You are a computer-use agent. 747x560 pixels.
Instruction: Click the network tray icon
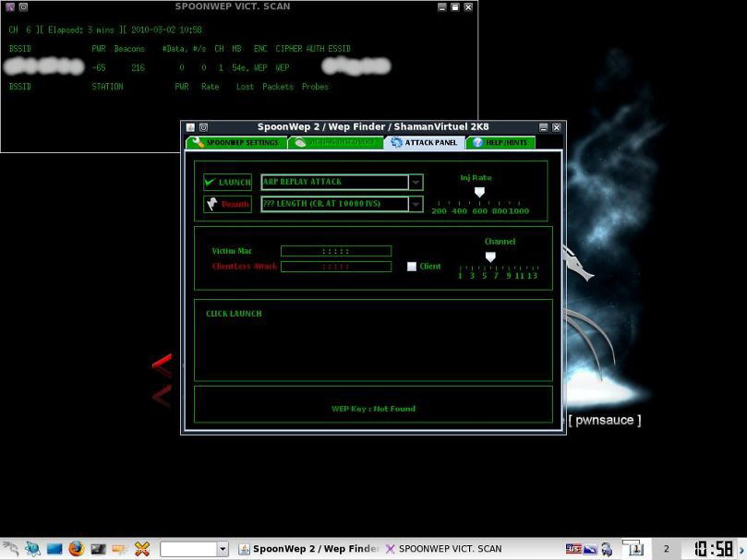point(607,549)
